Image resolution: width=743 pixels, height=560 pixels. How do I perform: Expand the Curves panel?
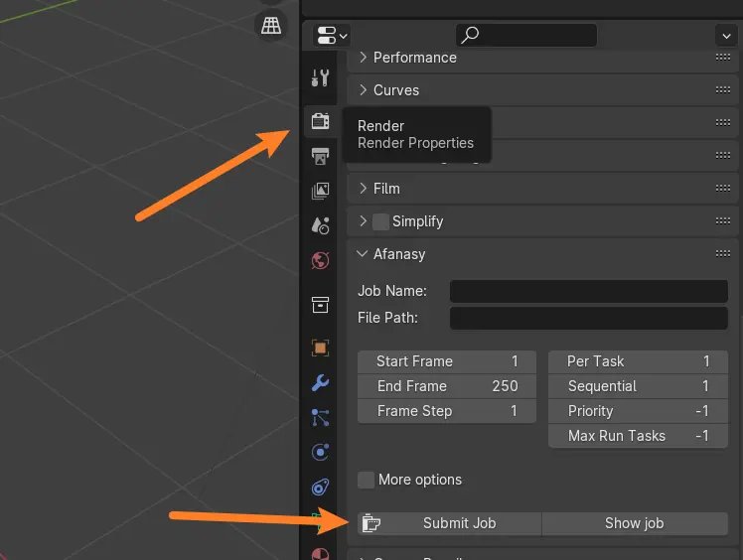tap(363, 90)
